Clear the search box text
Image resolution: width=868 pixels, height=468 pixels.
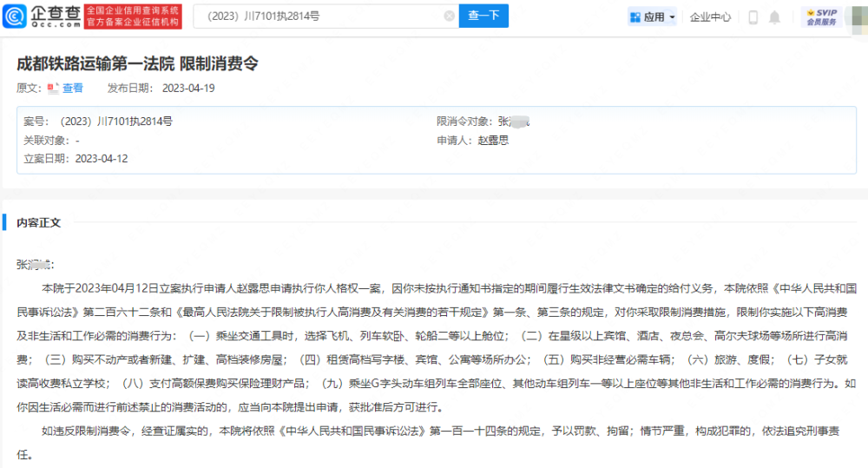pos(450,16)
